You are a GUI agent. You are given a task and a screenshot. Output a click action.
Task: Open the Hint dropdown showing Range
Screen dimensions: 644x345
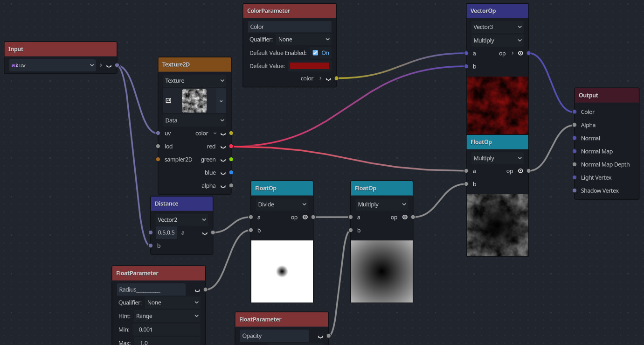click(x=167, y=316)
